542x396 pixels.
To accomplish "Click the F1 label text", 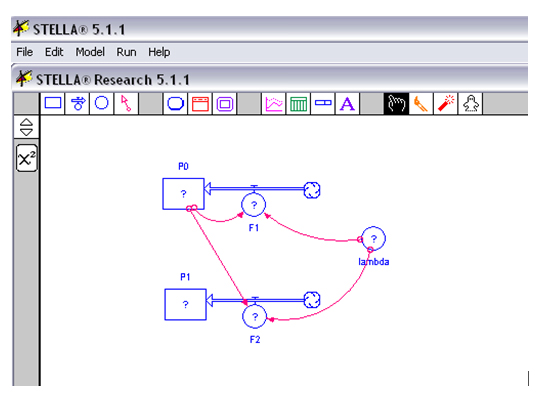I will [254, 228].
